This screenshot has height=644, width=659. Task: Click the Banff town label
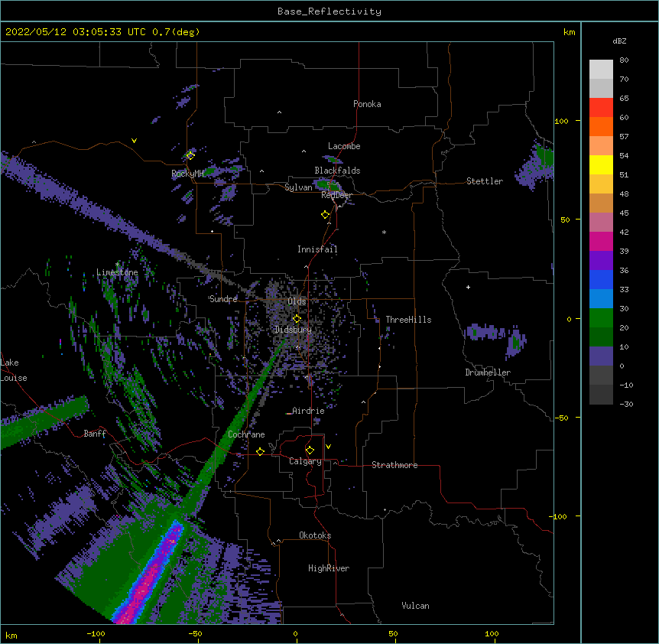[x=95, y=434]
